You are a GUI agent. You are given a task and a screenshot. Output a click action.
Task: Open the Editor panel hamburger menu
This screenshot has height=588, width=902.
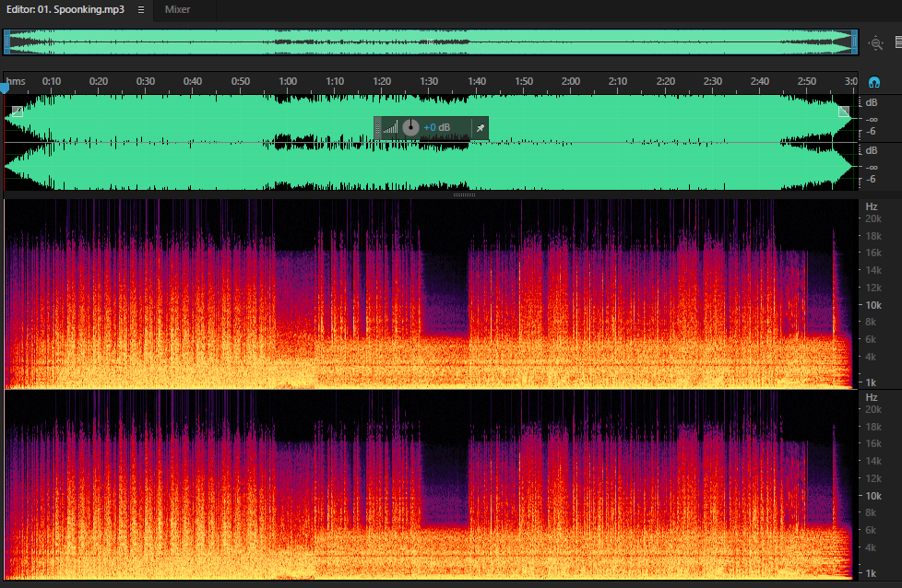coord(141,10)
